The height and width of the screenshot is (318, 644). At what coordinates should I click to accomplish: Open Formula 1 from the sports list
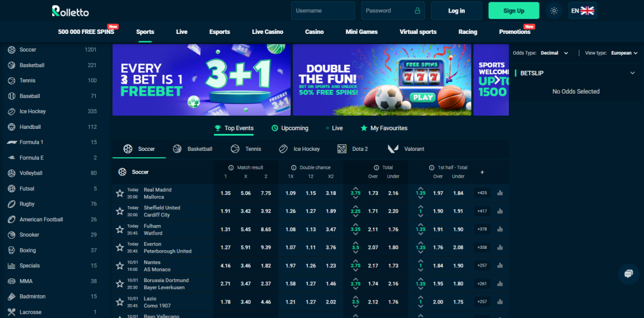tap(31, 142)
